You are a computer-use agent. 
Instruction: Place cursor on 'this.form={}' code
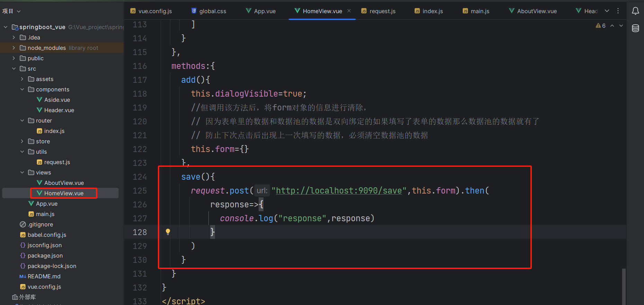pos(220,149)
